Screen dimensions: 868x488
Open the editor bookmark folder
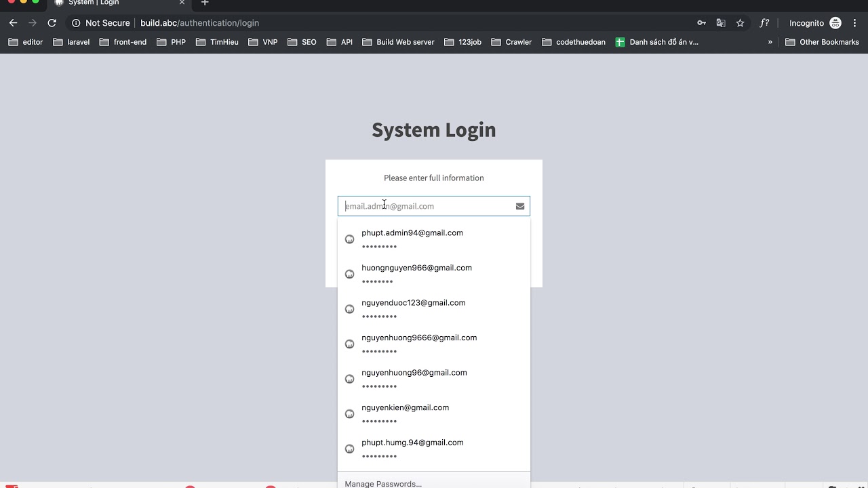25,42
